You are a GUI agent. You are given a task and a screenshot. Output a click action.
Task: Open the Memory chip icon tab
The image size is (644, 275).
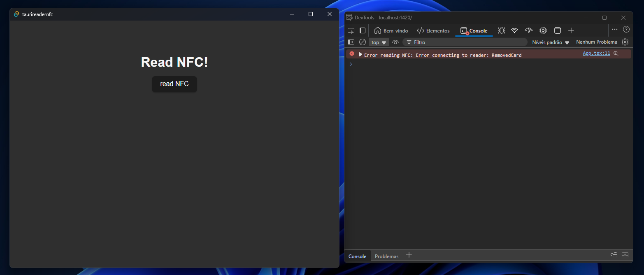click(543, 30)
